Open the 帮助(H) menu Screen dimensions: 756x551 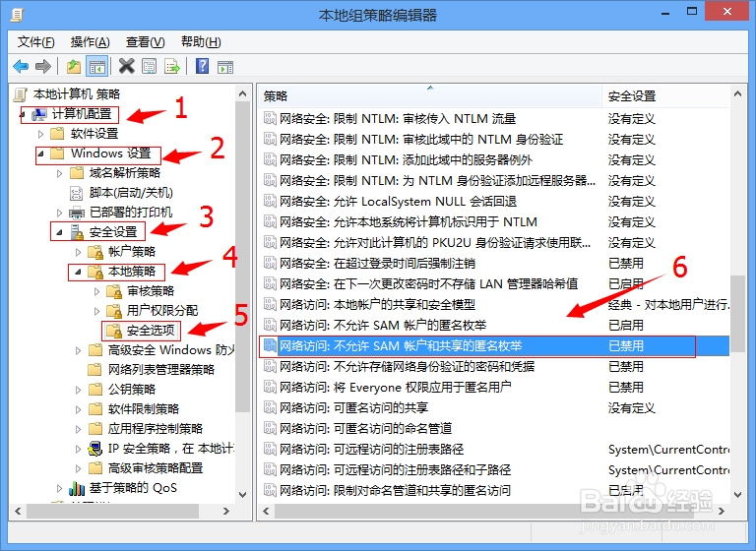click(x=201, y=42)
